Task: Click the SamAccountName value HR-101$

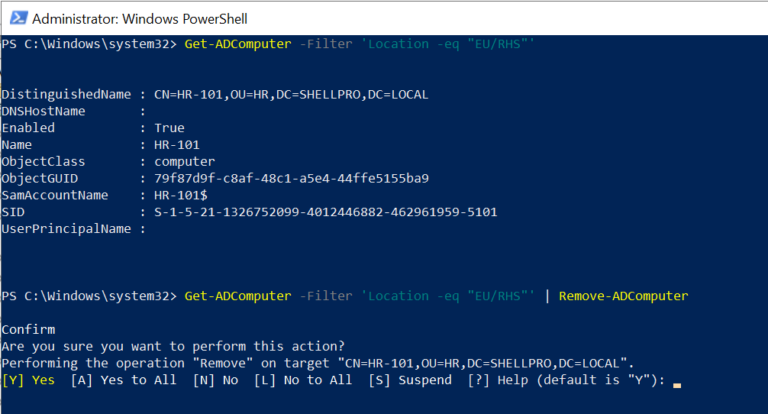Action: (182, 195)
